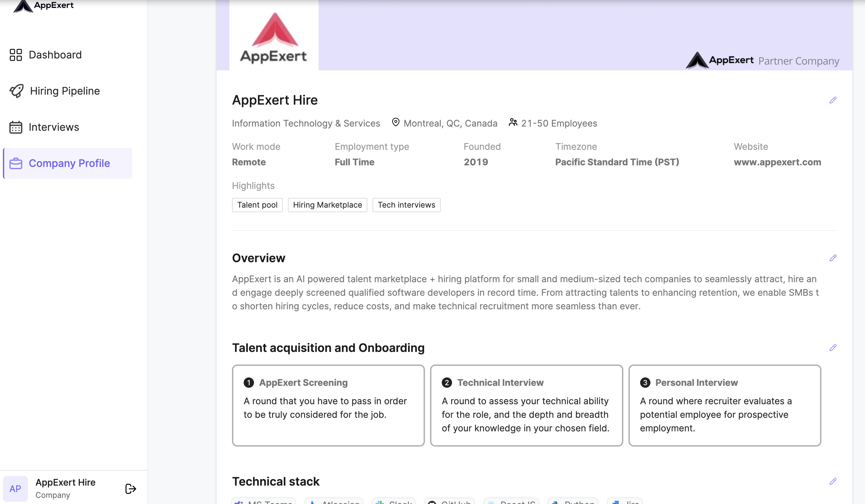Click the Dashboard grid icon

click(16, 55)
